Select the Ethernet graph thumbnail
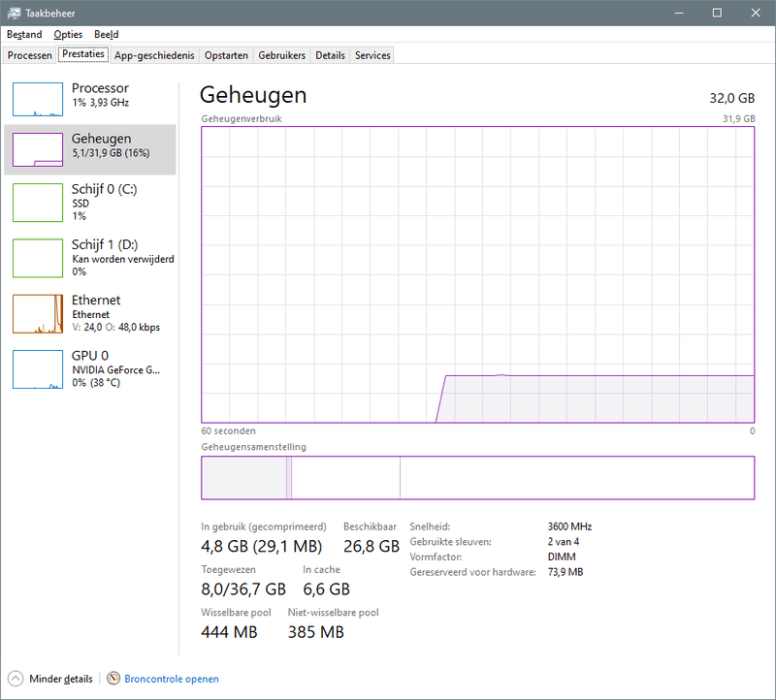 [x=38, y=313]
